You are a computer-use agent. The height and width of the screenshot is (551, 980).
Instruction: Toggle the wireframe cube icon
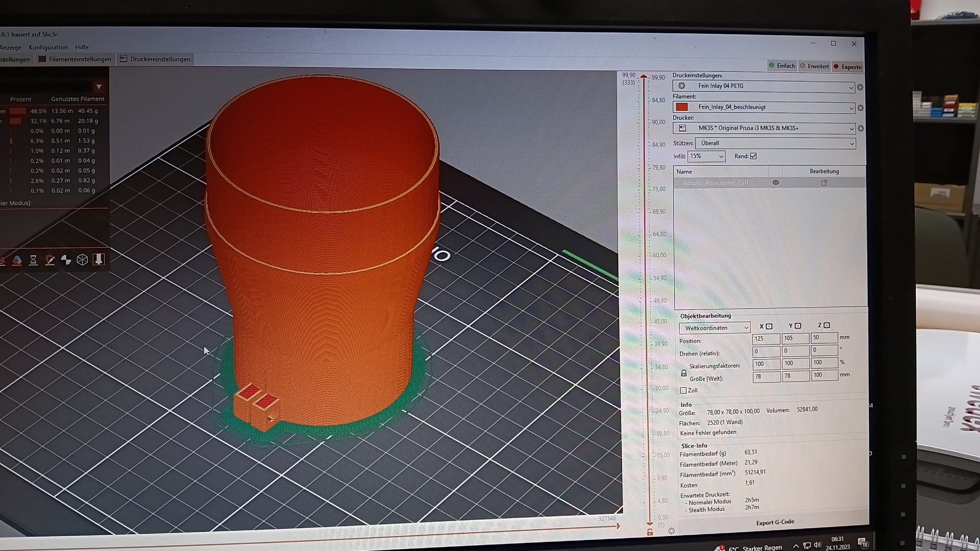pos(82,260)
